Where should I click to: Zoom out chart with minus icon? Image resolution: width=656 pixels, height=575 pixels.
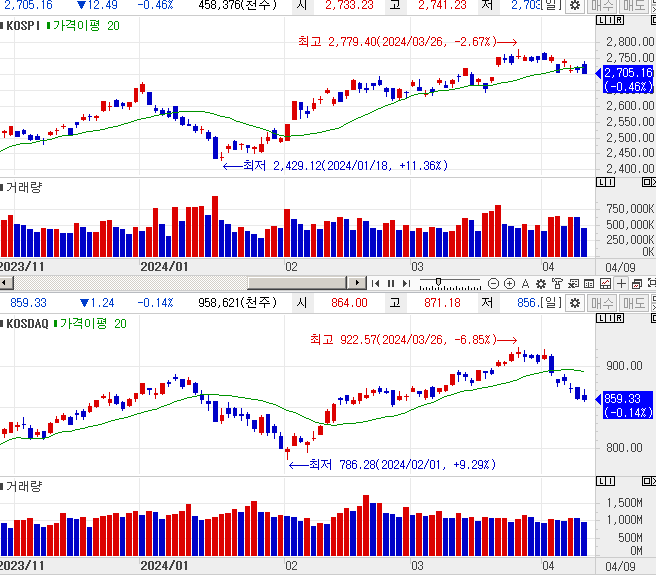pos(493,283)
